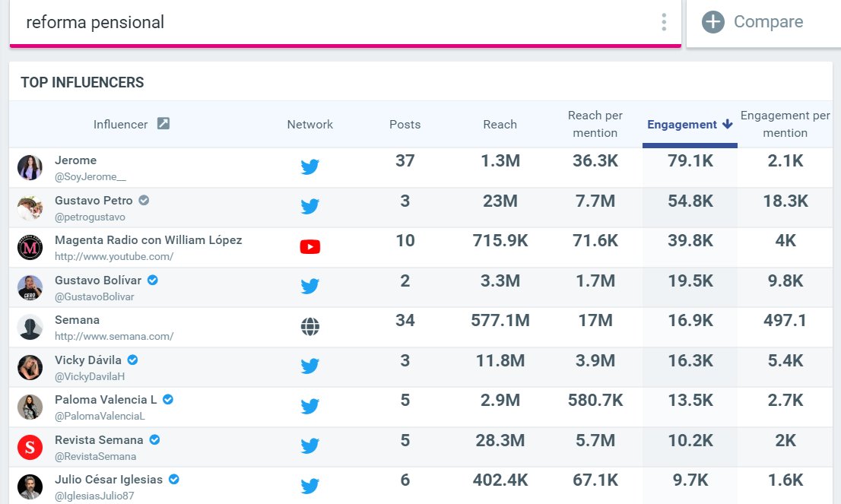
Task: Open the Influencer column export arrow icon
Action: tap(163, 124)
